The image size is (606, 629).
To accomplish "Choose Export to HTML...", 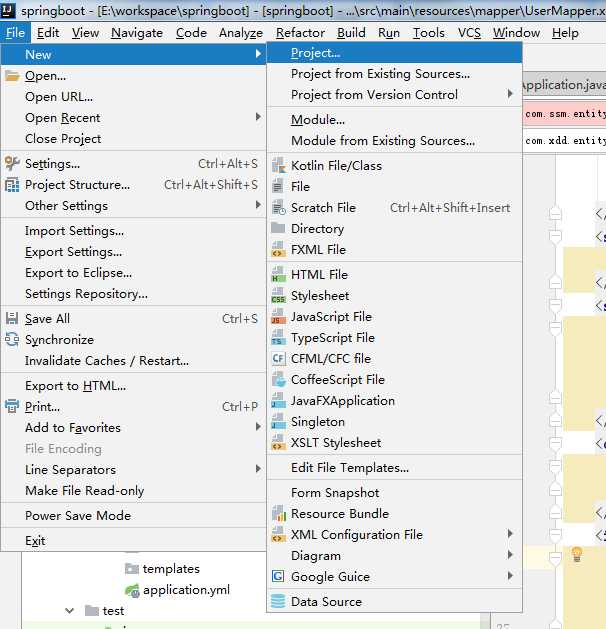I will click(133, 386).
